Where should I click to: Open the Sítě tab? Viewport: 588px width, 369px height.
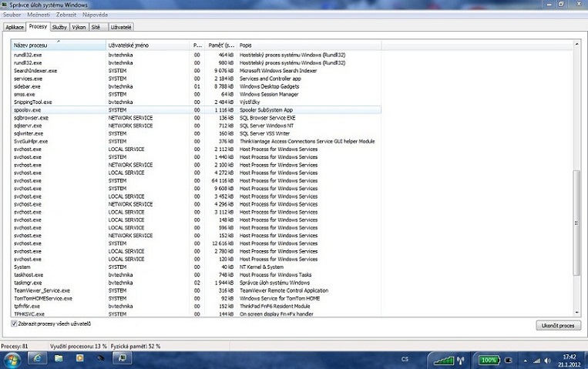(x=98, y=27)
